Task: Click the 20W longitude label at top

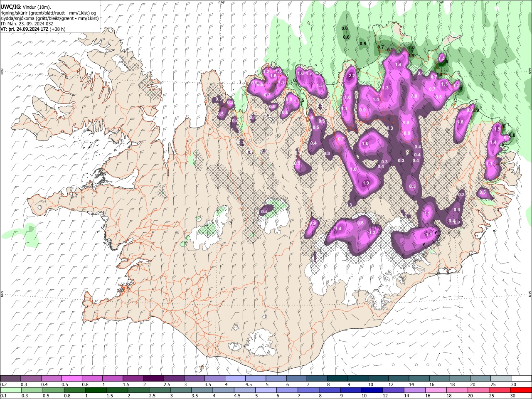Action: tap(221, 2)
